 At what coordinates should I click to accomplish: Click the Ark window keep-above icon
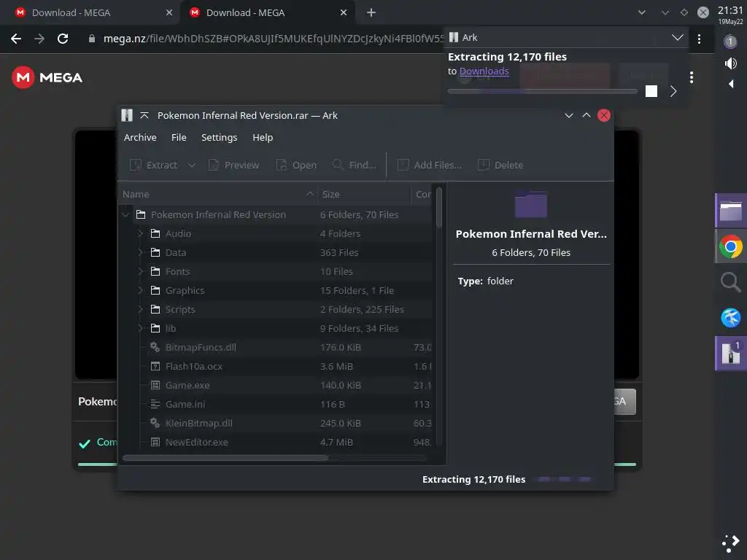click(x=144, y=115)
